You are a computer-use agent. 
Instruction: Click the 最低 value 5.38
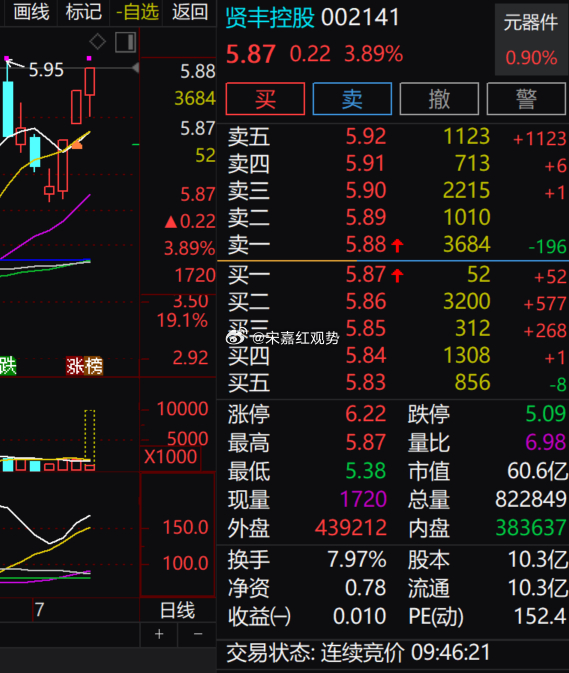pyautogui.click(x=366, y=471)
